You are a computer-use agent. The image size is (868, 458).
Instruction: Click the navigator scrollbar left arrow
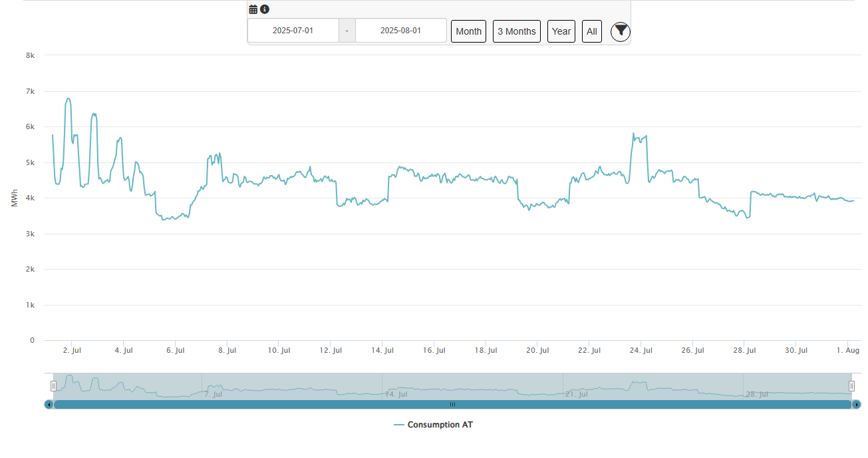click(x=49, y=404)
